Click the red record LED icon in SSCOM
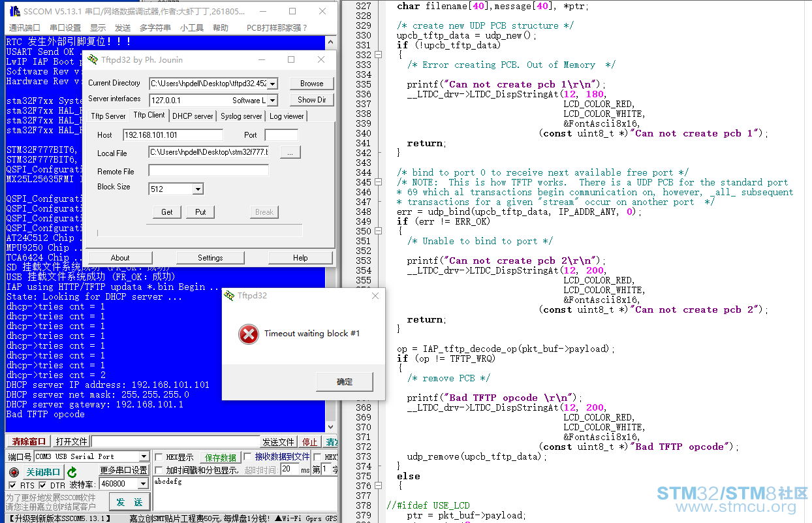Image resolution: width=812 pixels, height=523 pixels. pos(14,472)
